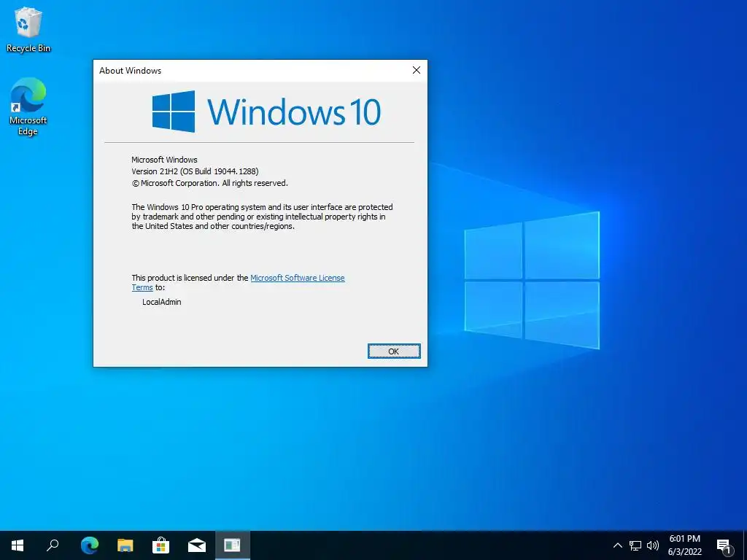This screenshot has height=560, width=747.
Task: Open the Mail app from the taskbar
Action: coord(197,545)
